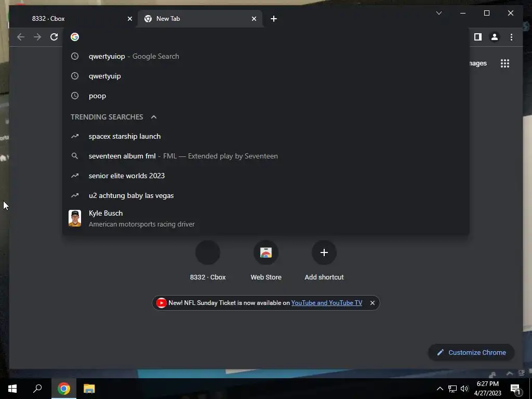
Task: Open the volume speaker tray icon
Action: tap(464, 389)
